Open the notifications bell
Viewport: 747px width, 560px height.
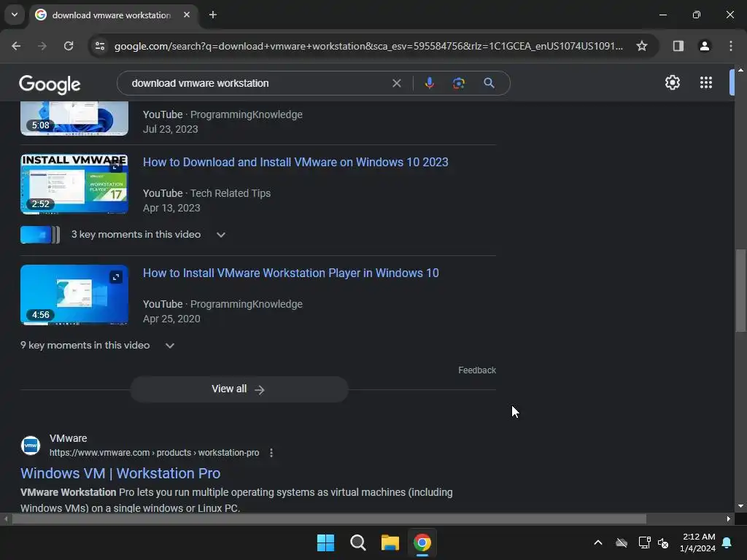click(x=727, y=542)
